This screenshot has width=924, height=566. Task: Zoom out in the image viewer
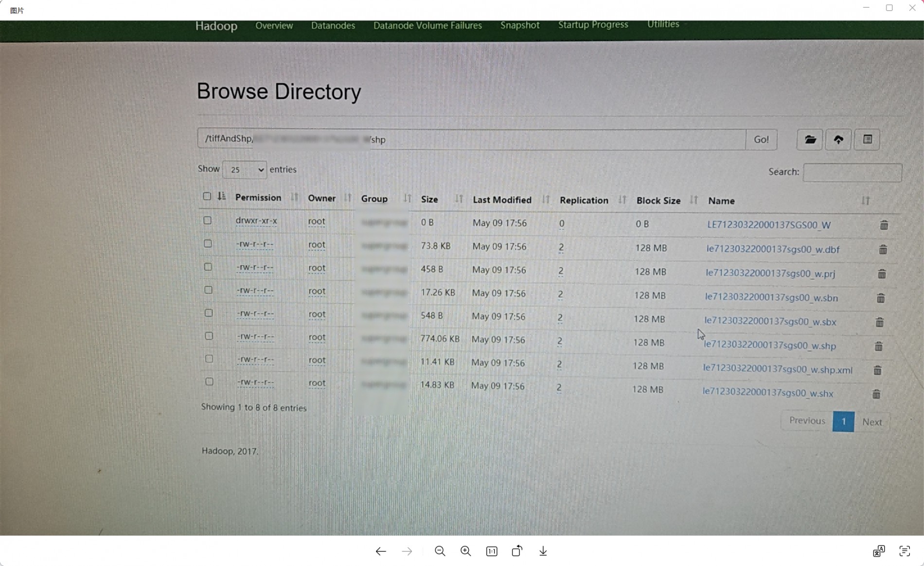coord(440,551)
